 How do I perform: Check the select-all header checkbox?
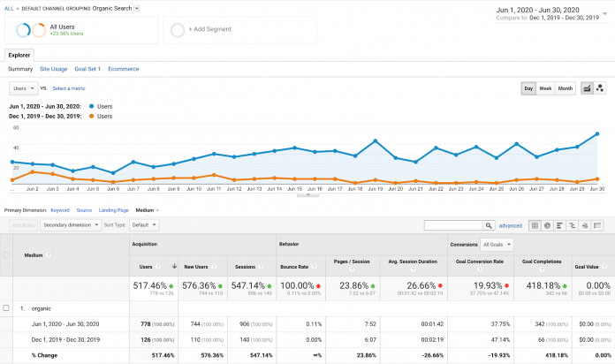(x=8, y=255)
